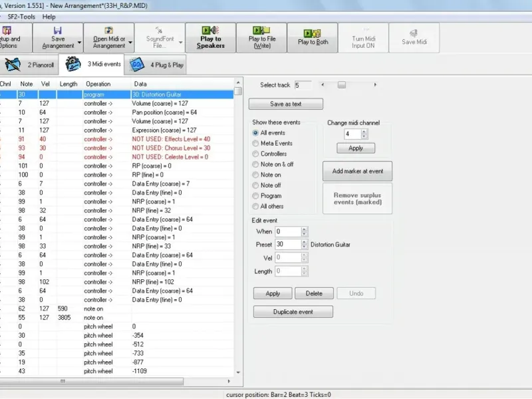The image size is (532, 399).
Task: Open the Open Midi or Arrangement dropdown arrow
Action: [x=130, y=43]
